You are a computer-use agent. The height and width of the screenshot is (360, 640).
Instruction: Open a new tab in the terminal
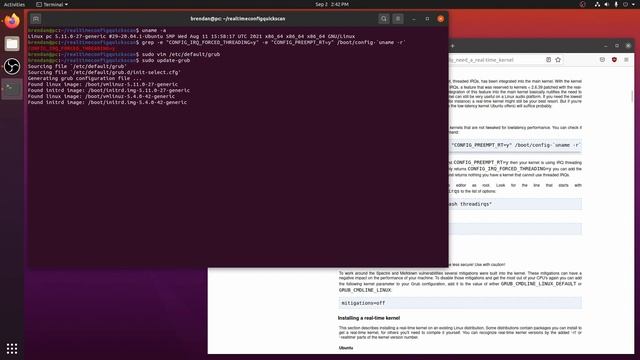point(36,19)
